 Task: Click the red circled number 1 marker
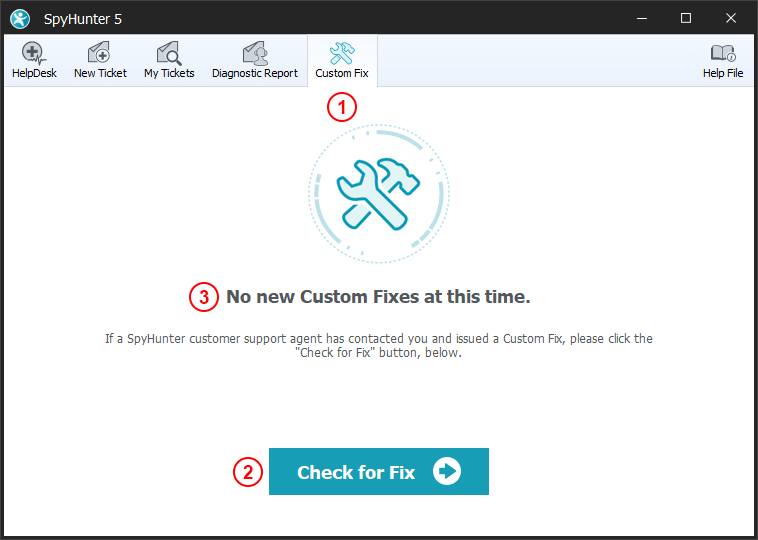pos(343,107)
